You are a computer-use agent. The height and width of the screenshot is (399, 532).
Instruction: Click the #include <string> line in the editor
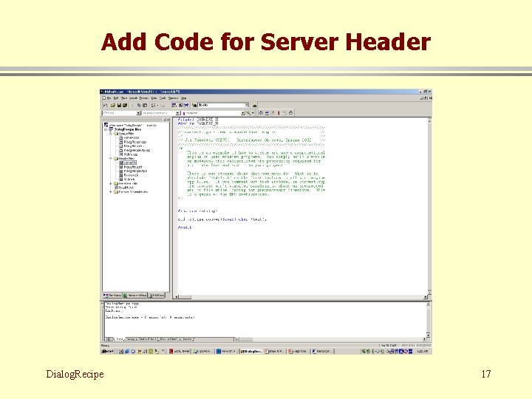tap(197, 211)
